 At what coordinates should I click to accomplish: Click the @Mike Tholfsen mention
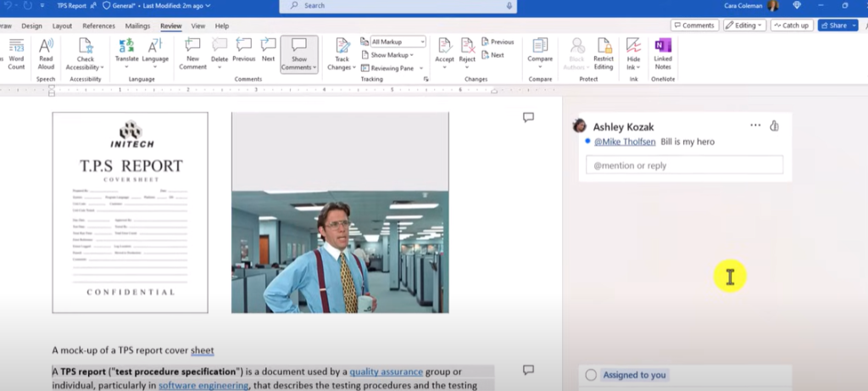(x=625, y=142)
